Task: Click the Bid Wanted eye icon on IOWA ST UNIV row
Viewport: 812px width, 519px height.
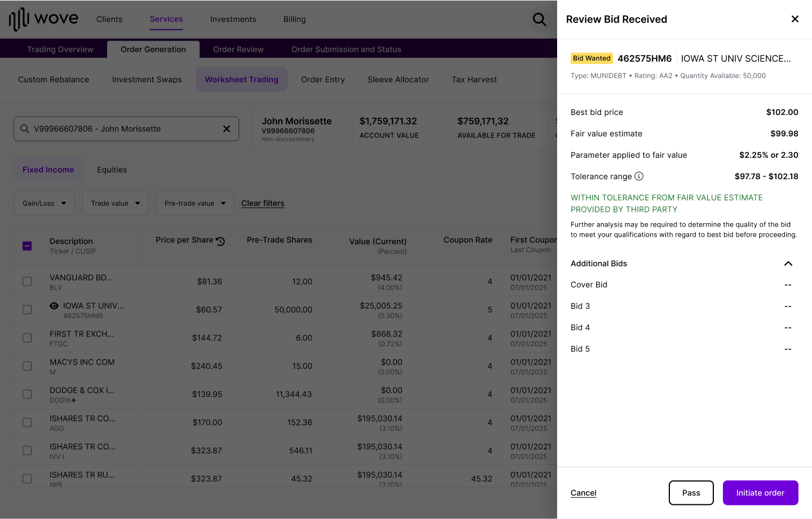Action: click(54, 306)
